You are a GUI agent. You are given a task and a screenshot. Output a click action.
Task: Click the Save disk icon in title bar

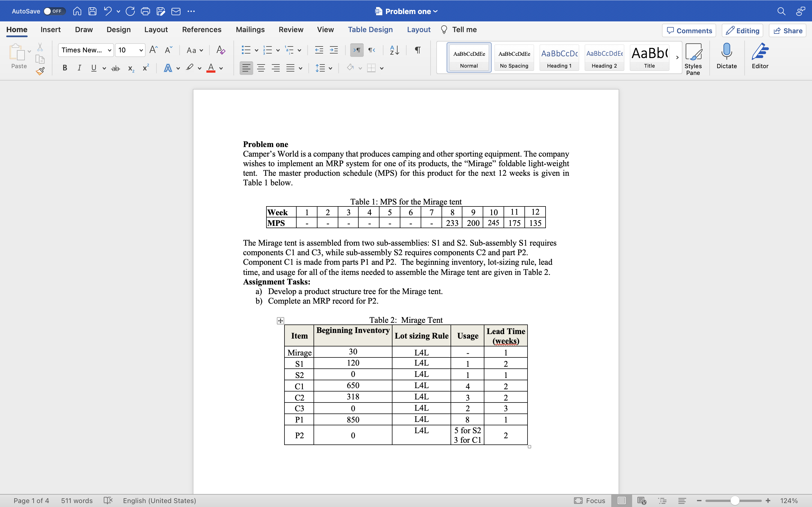point(92,11)
